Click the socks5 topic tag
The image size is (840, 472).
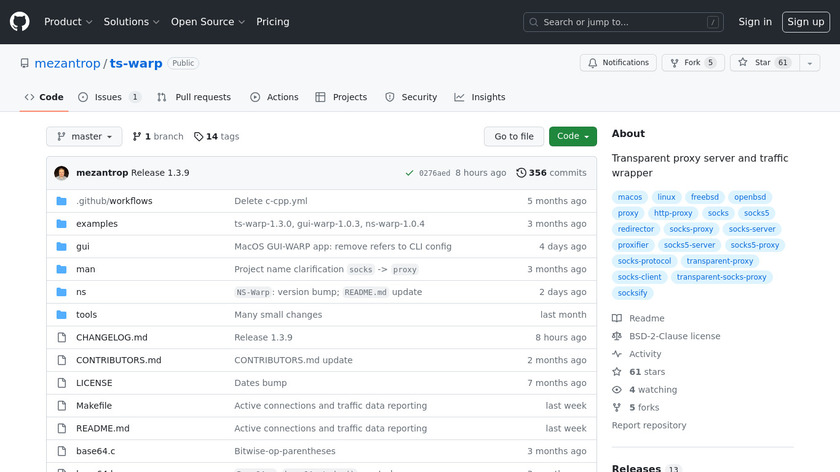click(756, 213)
